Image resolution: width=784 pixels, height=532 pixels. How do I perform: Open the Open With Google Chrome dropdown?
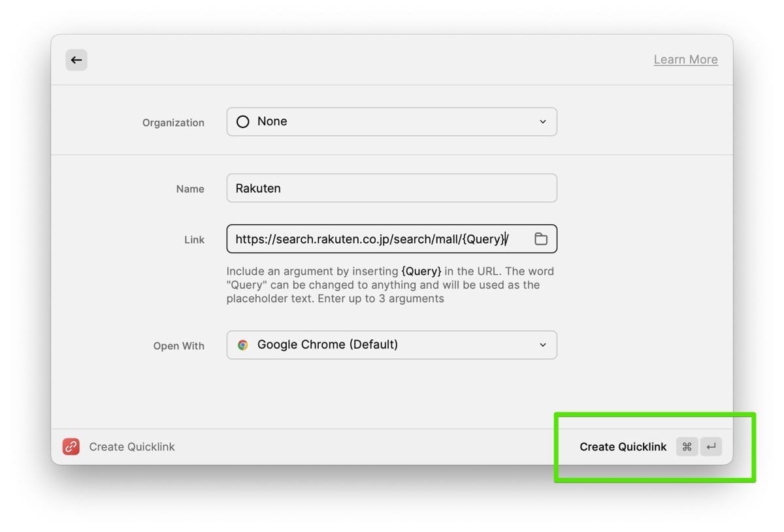[392, 345]
